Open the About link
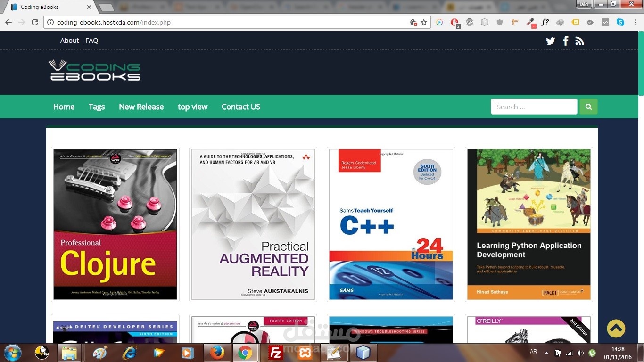644x362 pixels. 69,41
